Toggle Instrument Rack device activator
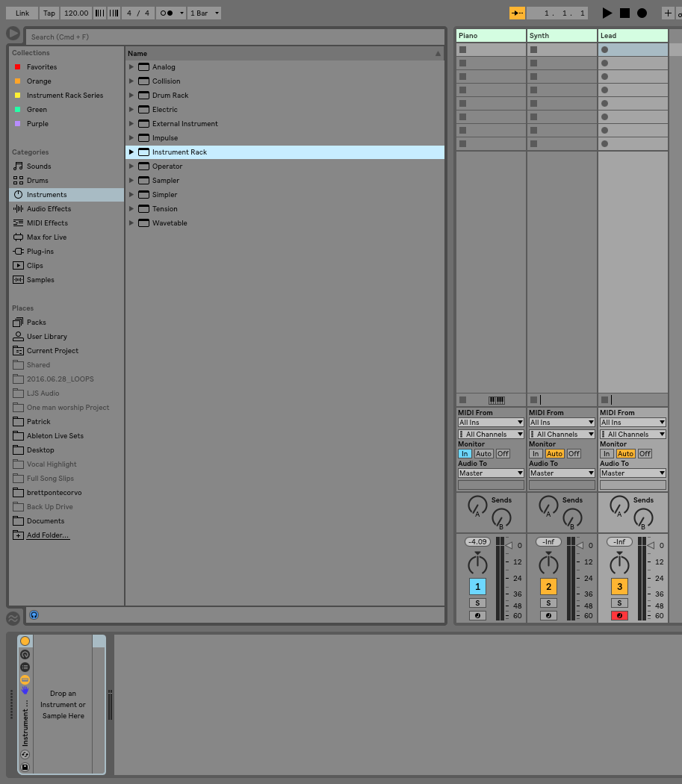The image size is (682, 784). point(25,641)
